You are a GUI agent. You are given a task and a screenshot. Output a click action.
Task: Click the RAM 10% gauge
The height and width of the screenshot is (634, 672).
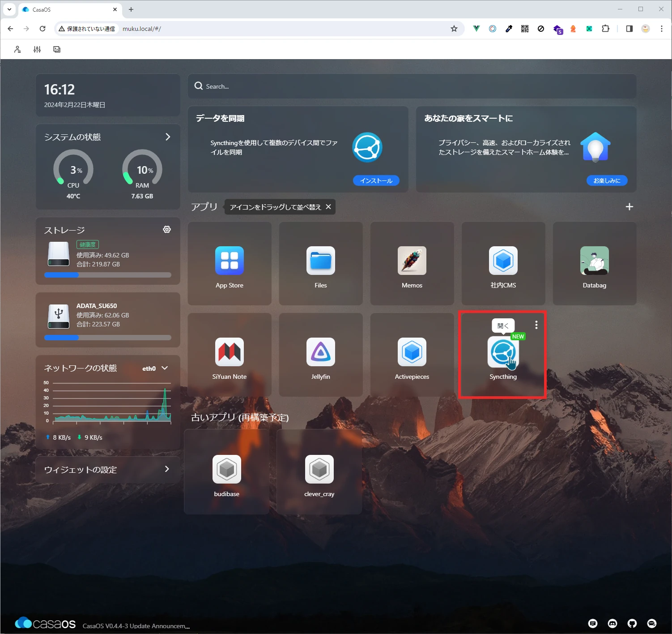pyautogui.click(x=142, y=168)
